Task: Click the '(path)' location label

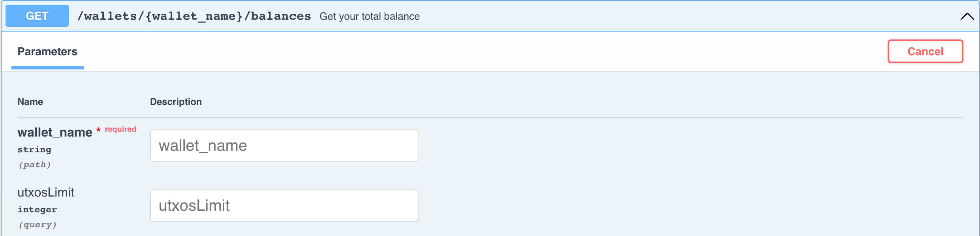Action: pos(35,165)
